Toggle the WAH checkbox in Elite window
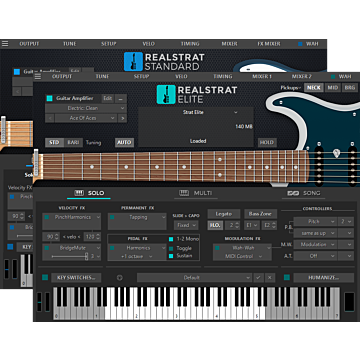 tap(333, 77)
